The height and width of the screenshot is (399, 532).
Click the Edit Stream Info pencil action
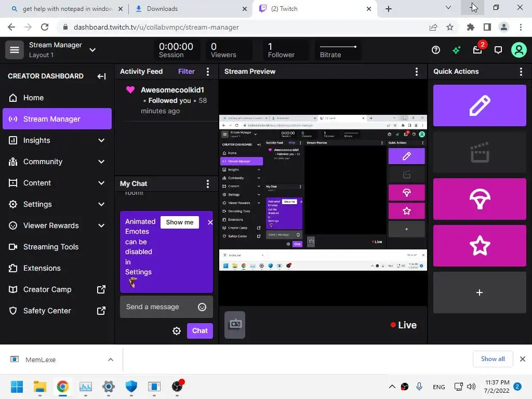[480, 105]
